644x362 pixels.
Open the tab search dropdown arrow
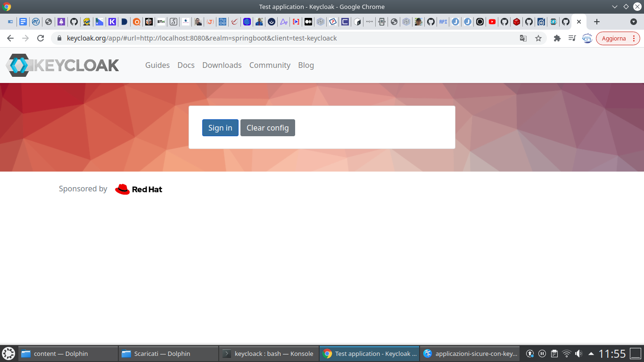tap(634, 22)
